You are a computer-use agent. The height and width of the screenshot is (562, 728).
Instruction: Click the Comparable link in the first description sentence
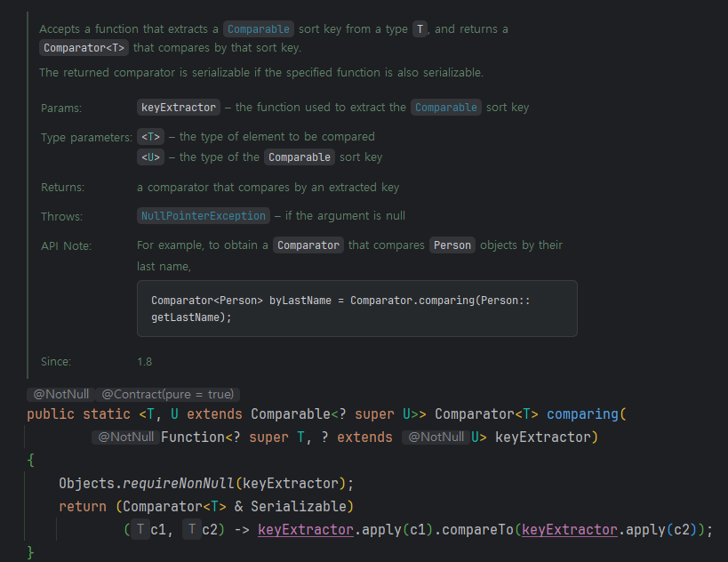(259, 29)
